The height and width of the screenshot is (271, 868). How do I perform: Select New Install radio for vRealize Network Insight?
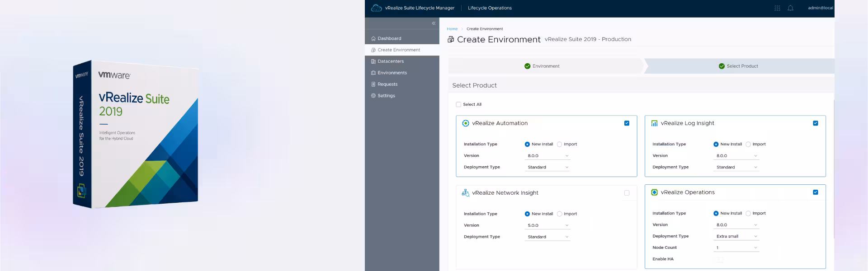coord(527,214)
